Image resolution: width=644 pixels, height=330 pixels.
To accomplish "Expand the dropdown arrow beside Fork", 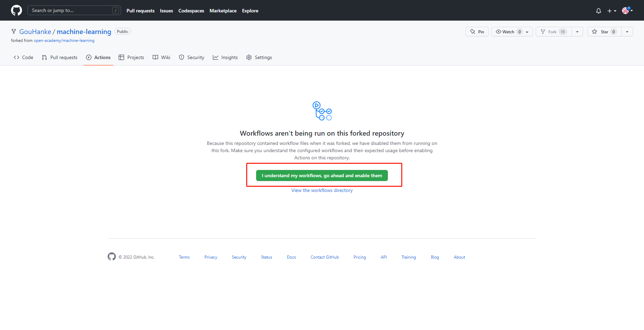I will click(x=577, y=32).
